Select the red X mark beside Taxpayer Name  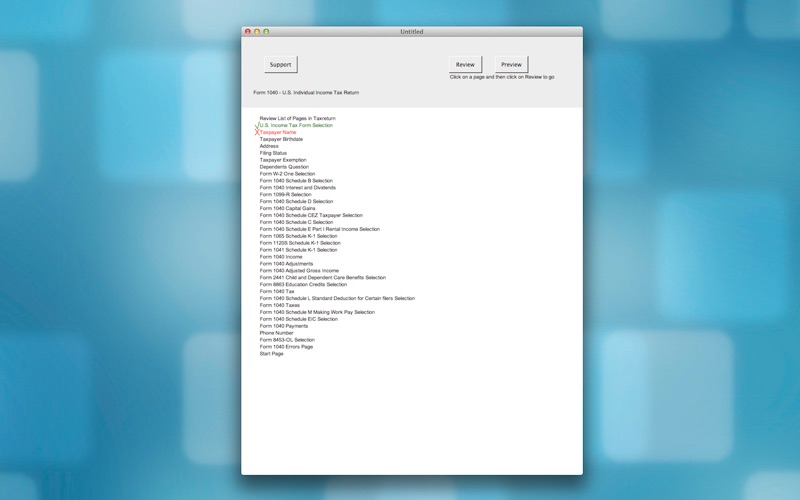click(257, 132)
